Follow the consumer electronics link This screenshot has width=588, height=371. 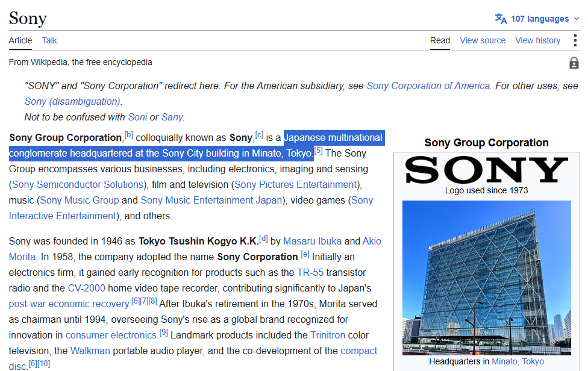point(111,335)
